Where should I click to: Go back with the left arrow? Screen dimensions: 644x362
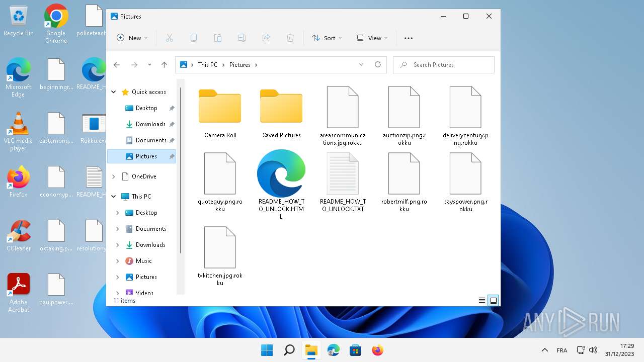(x=117, y=65)
